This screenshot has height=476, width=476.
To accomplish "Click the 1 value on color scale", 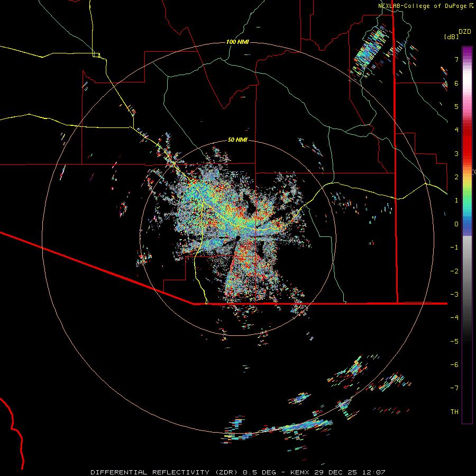I will tap(456, 200).
